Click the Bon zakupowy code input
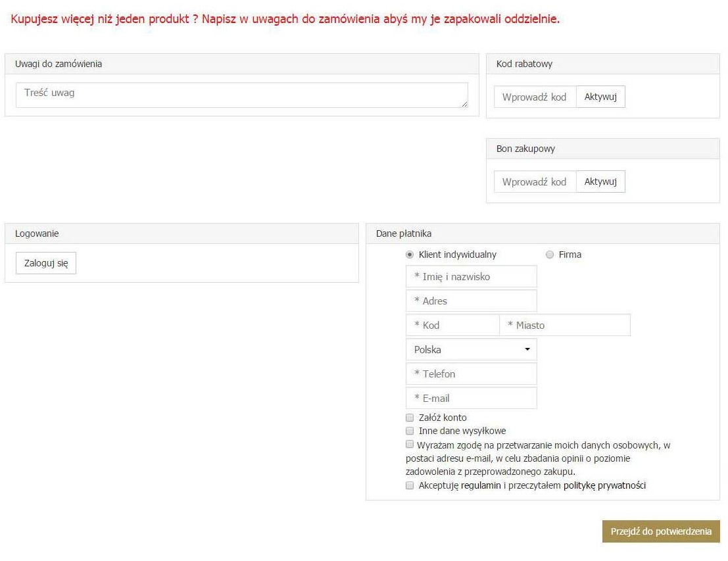 coord(535,182)
